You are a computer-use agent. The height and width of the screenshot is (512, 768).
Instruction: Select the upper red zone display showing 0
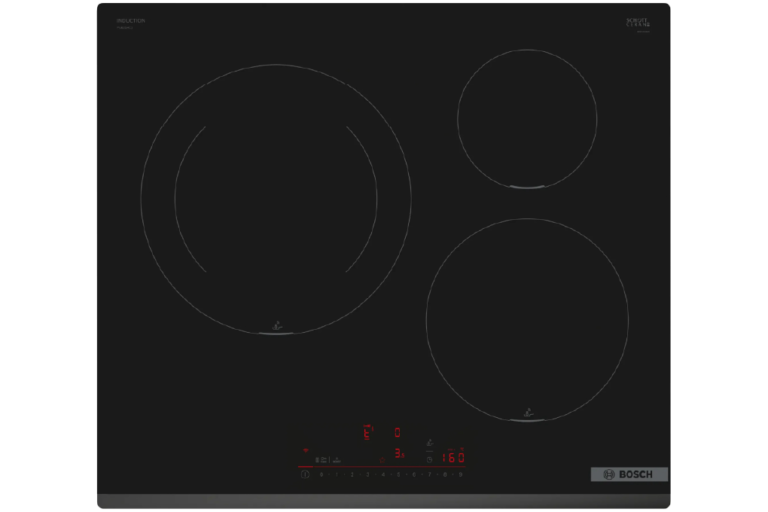coord(397,432)
